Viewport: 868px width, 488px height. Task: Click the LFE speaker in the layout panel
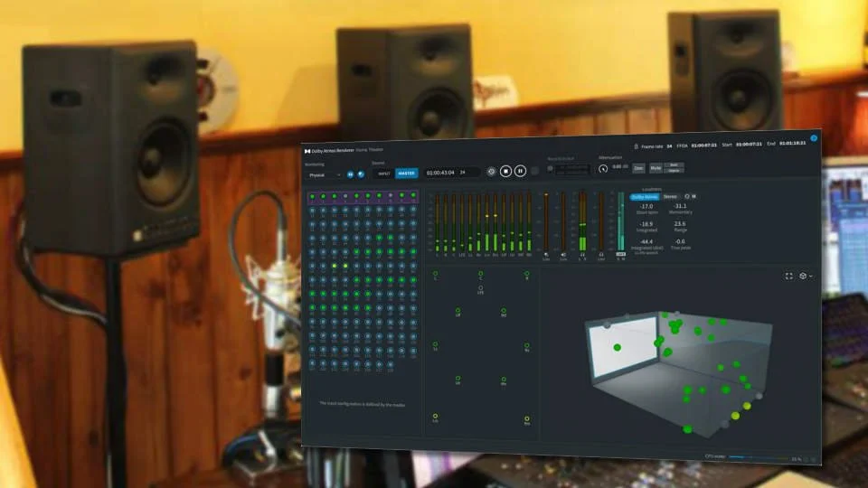point(480,289)
